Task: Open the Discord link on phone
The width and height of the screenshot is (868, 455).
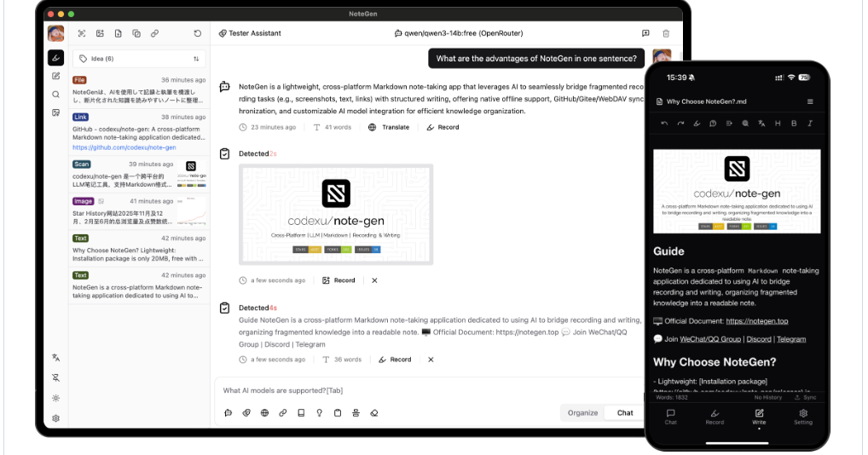Action: [x=758, y=339]
